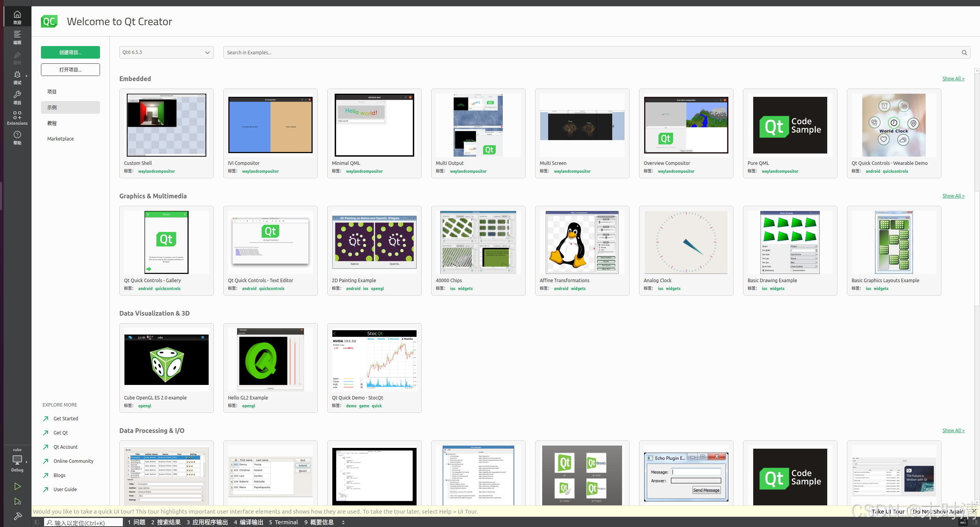980x527 pixels.
Task: Open the 9 概要信息 output pane
Action: (x=319, y=522)
